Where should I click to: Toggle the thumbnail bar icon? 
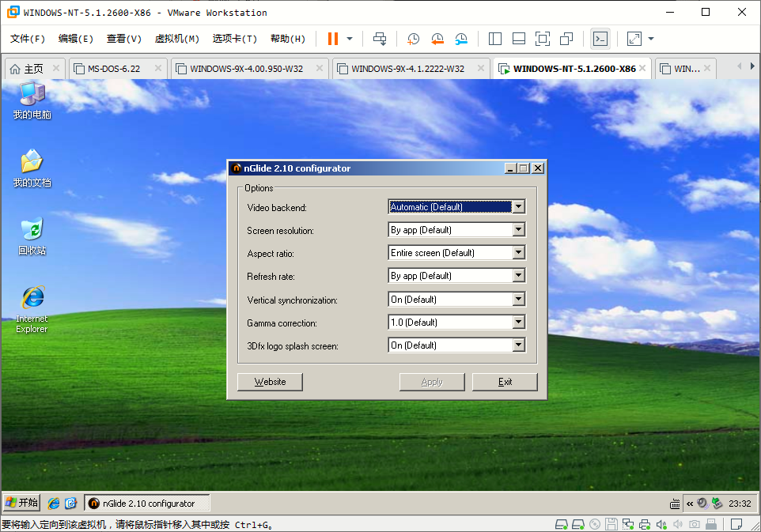click(519, 39)
